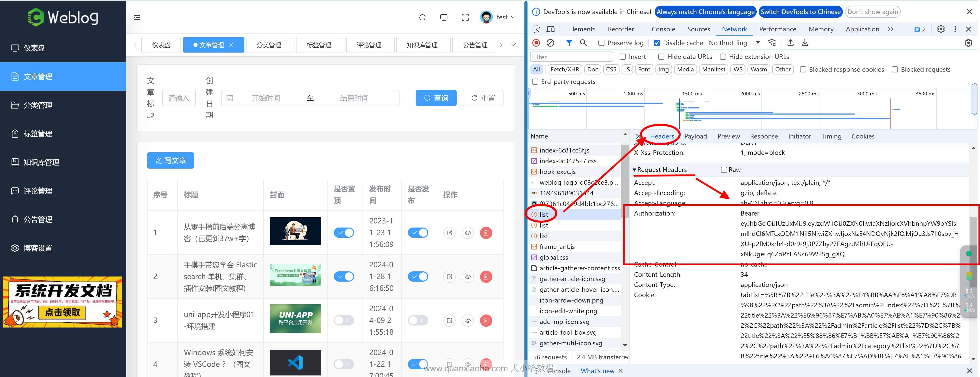Image resolution: width=980 pixels, height=377 pixels.
Task: Switch to the Payload tab
Action: point(695,136)
